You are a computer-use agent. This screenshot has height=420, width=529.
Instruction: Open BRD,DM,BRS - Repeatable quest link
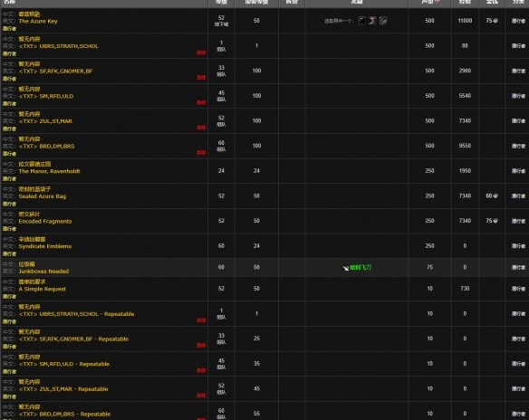pyautogui.click(x=64, y=414)
